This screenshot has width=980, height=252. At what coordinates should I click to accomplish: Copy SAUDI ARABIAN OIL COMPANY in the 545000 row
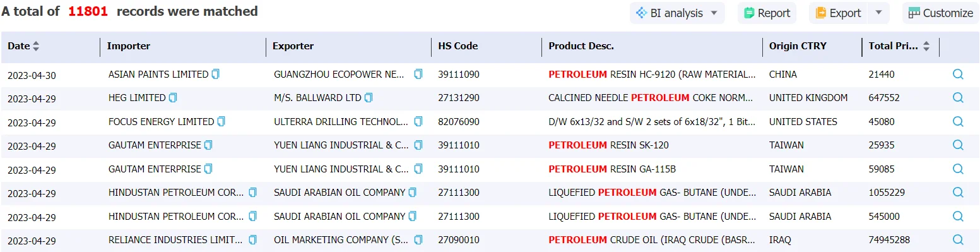pyautogui.click(x=413, y=217)
